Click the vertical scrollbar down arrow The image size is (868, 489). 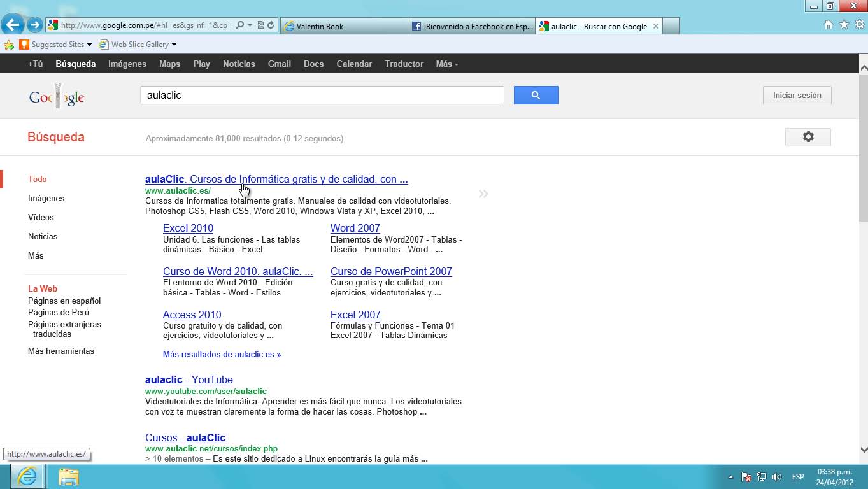[863, 450]
